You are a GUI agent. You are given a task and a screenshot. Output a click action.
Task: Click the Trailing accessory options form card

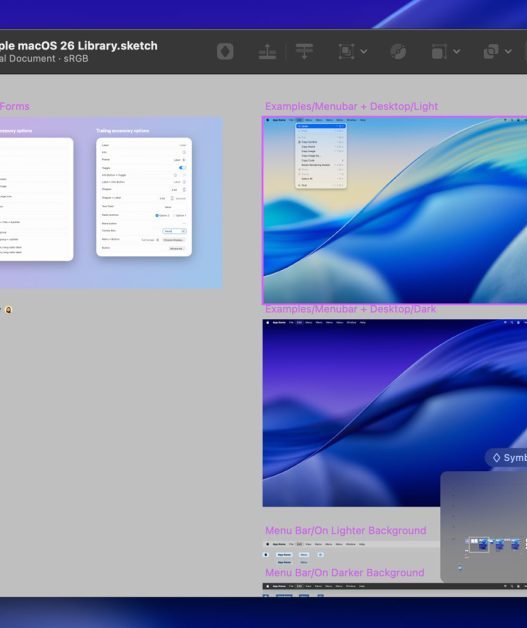point(144,197)
